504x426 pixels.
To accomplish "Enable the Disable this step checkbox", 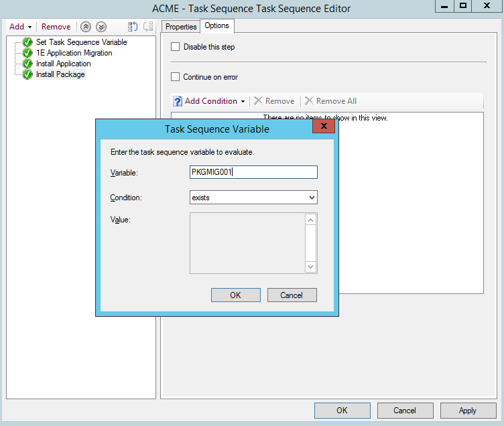I will tap(176, 47).
